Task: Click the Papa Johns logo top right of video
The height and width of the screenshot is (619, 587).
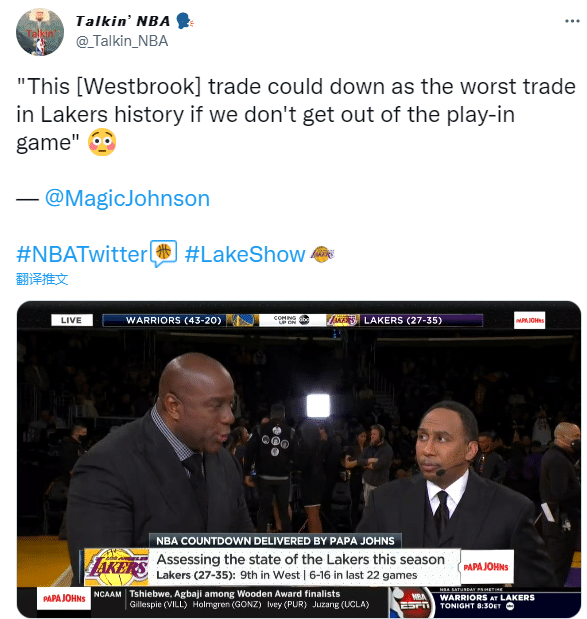Action: 529,320
